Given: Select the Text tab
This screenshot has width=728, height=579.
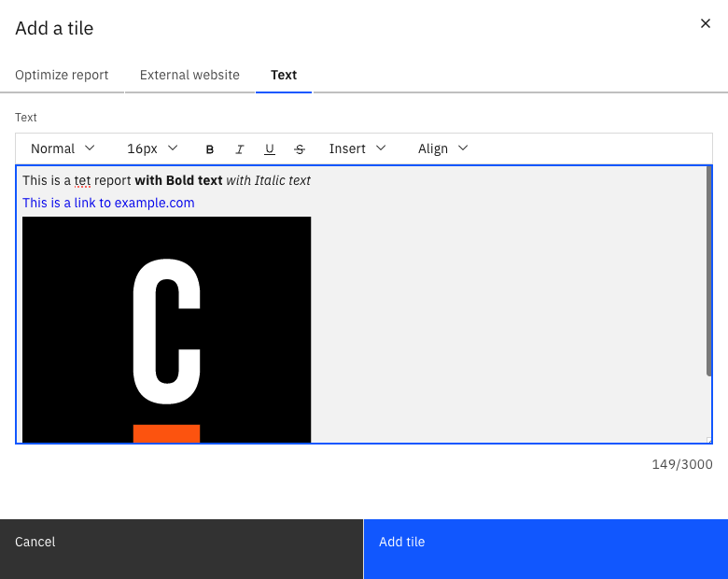Looking at the screenshot, I should pos(284,75).
